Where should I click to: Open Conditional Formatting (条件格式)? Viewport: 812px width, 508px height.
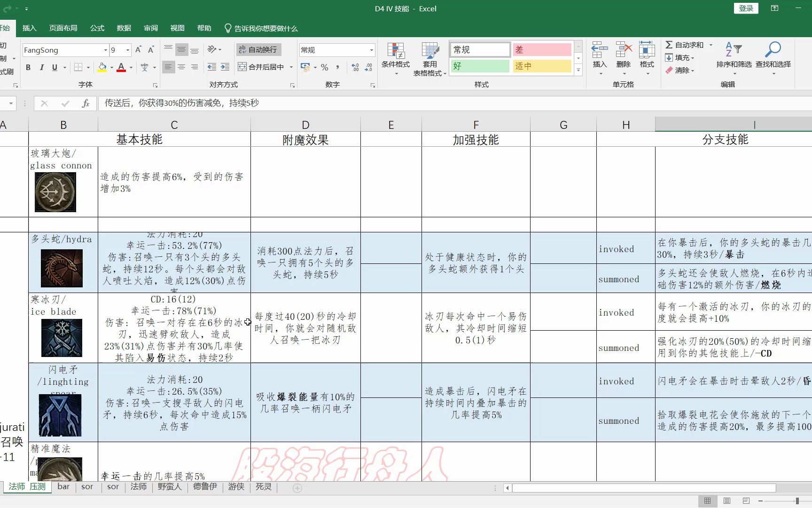pos(396,59)
